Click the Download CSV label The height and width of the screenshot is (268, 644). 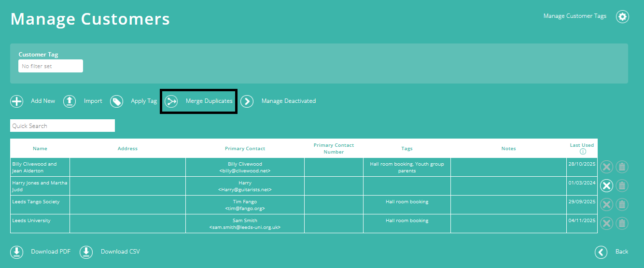[x=120, y=252]
